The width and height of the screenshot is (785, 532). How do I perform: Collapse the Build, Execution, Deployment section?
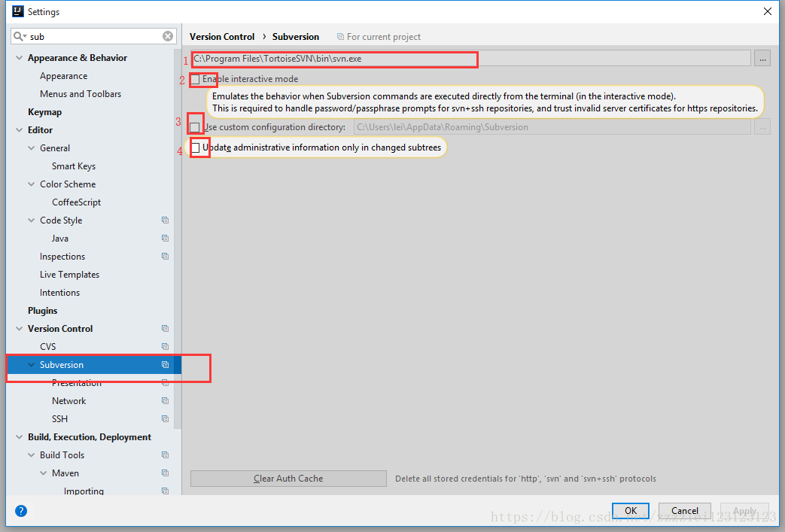tap(19, 437)
